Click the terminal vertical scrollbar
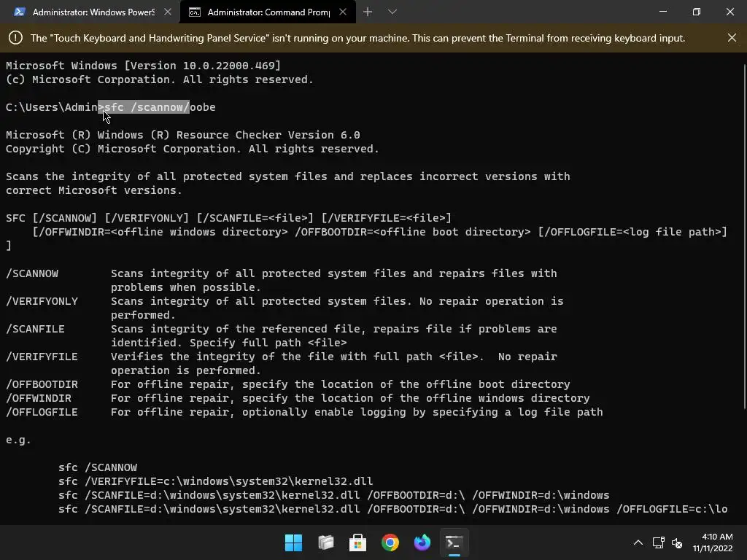Viewport: 747px width, 560px height. coord(744,236)
